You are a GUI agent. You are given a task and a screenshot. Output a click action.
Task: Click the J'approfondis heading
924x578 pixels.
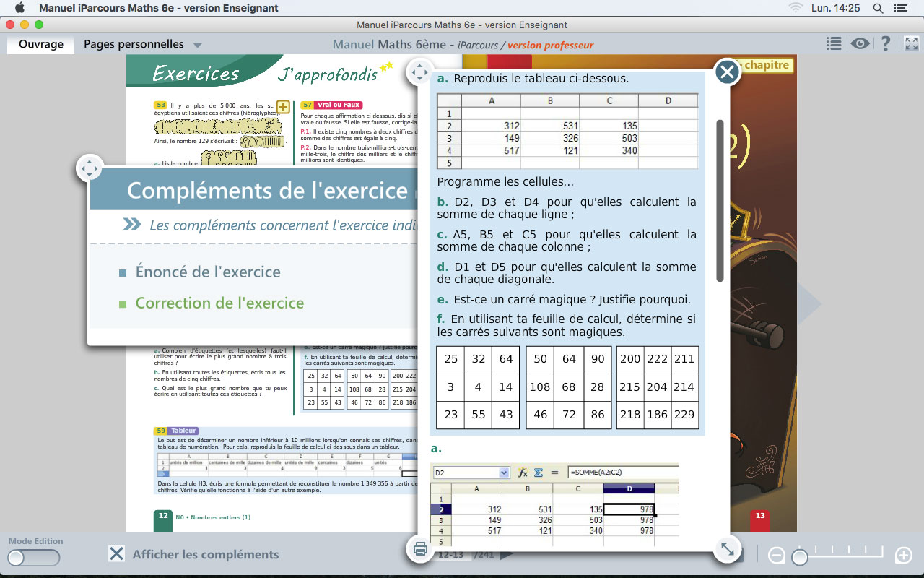pyautogui.click(x=327, y=74)
